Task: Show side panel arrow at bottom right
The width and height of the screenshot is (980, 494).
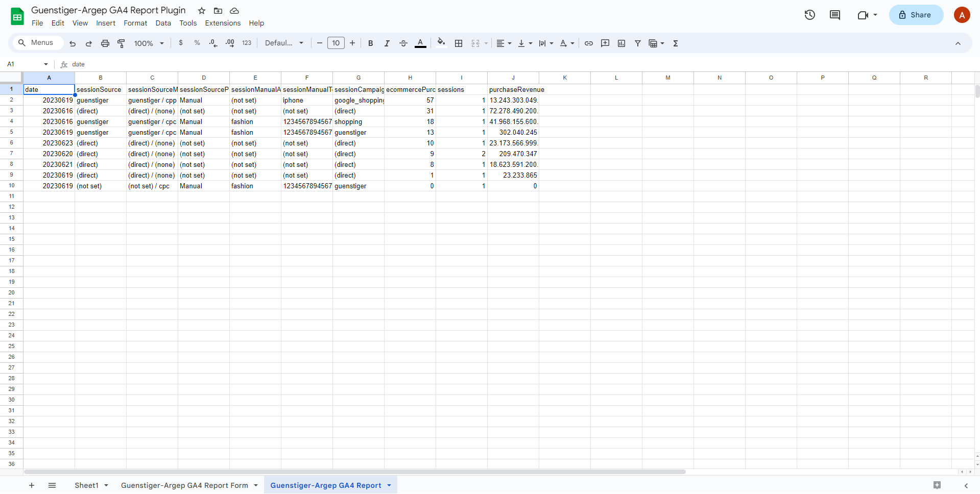Action: click(x=966, y=485)
